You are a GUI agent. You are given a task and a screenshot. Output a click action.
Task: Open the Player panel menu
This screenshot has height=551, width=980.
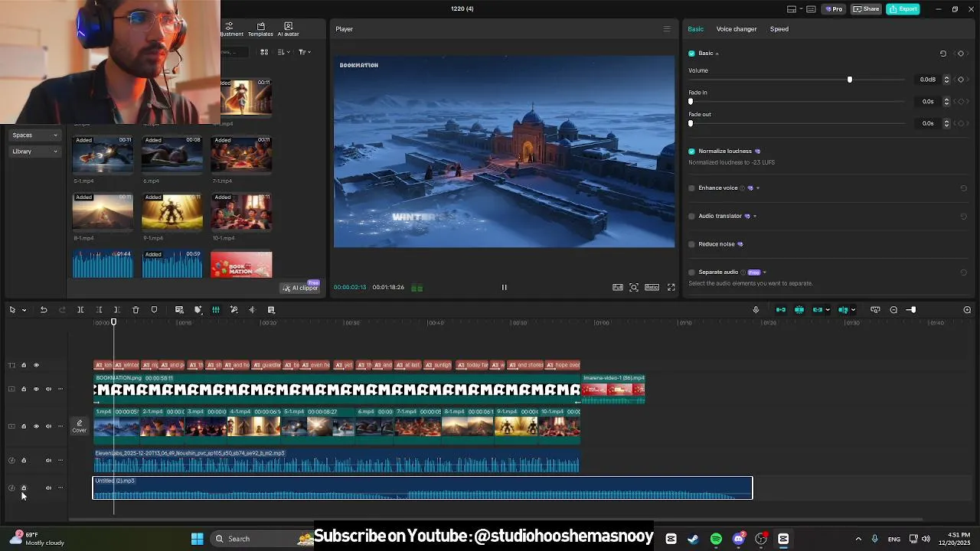pyautogui.click(x=666, y=29)
